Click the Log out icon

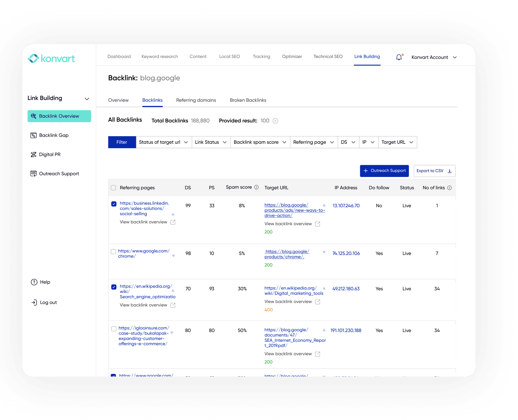point(34,302)
